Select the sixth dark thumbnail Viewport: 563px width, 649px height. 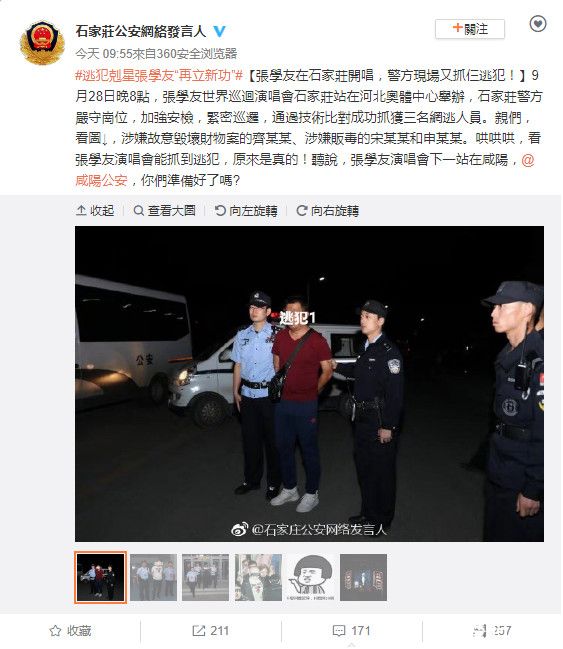click(x=363, y=577)
